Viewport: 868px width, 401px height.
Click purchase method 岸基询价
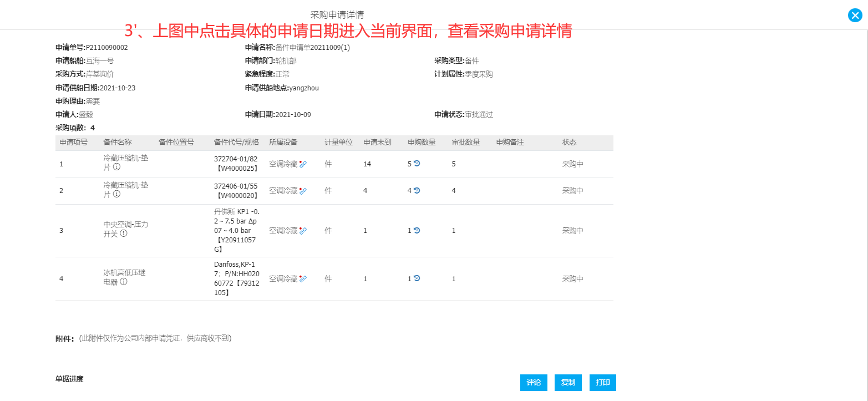coord(100,74)
